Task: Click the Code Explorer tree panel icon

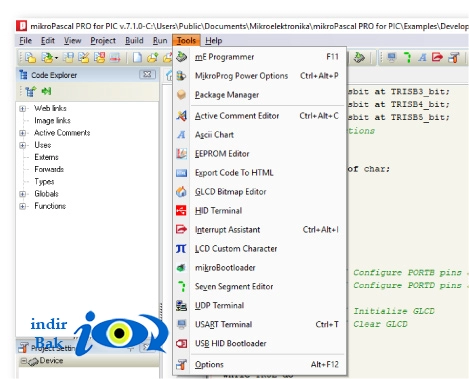Action: pos(23,75)
